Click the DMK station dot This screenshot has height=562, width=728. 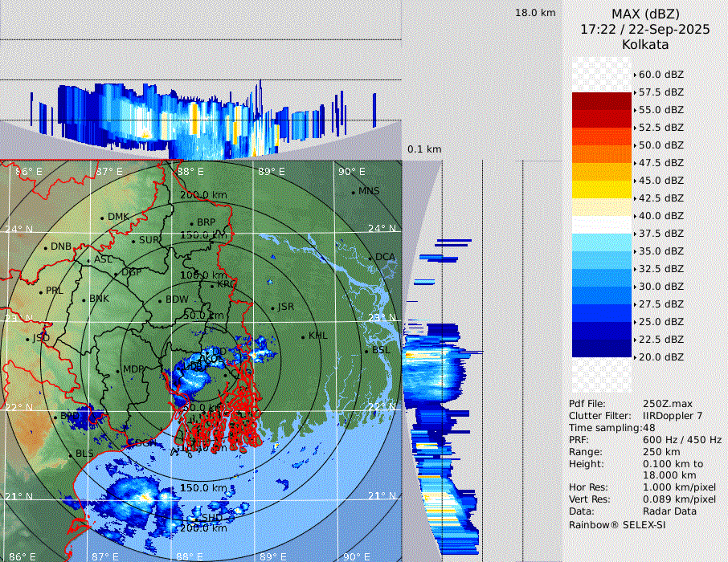[x=103, y=218]
